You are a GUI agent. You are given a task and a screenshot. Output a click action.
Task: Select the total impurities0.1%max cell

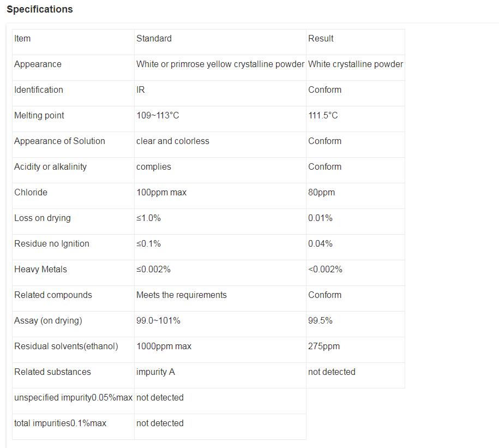click(x=61, y=423)
